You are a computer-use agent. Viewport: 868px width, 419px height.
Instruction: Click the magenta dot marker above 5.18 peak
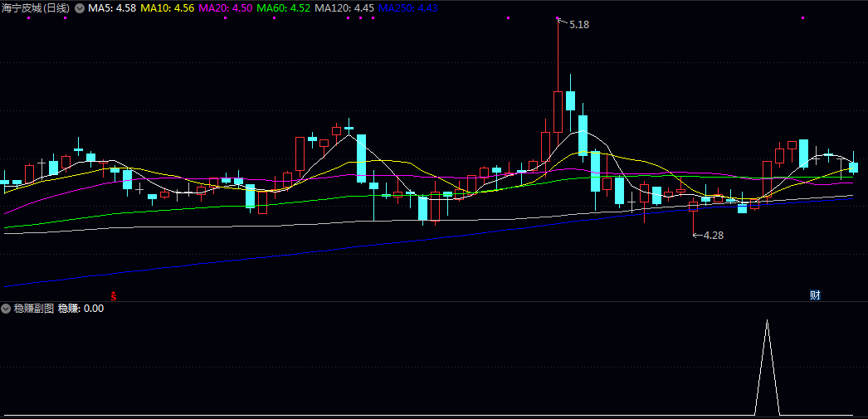[x=558, y=17]
